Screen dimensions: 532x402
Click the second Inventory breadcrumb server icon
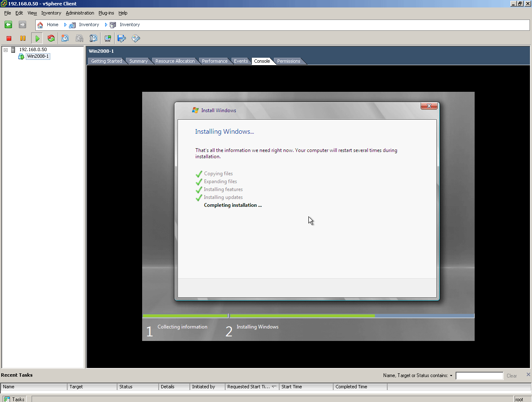pyautogui.click(x=113, y=25)
